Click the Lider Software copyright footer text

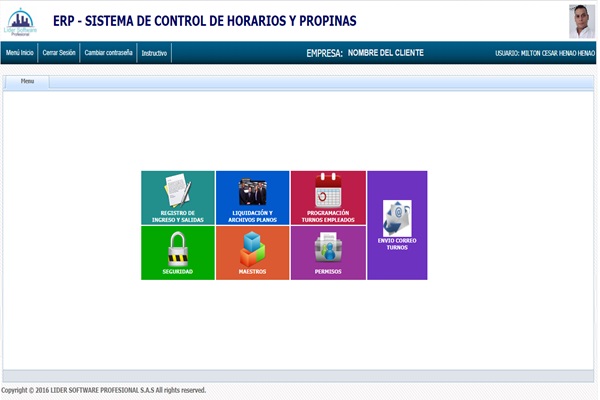pos(103,390)
